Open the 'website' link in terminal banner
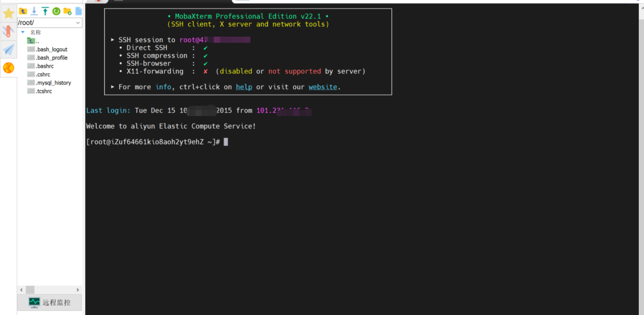644x315 pixels. 323,87
